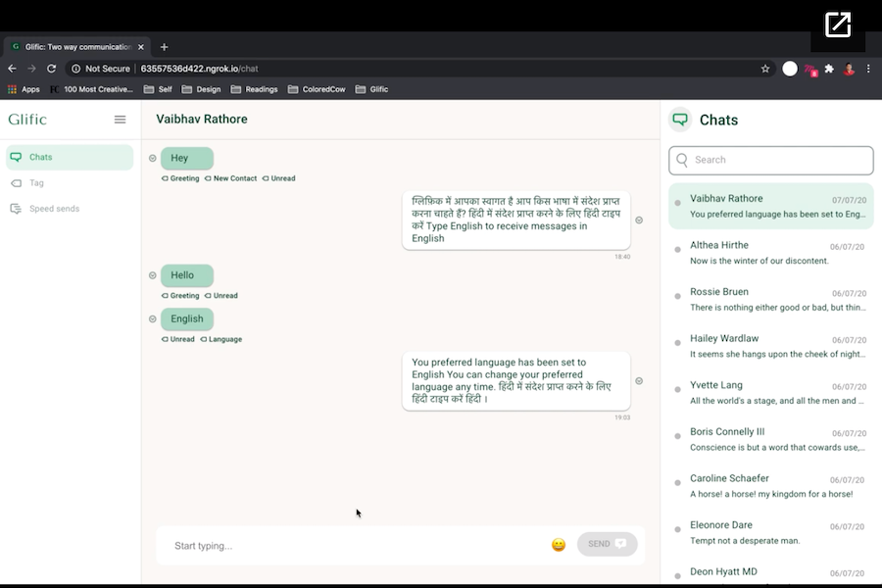Screen dimensions: 882x588
Task: Open dropdown next to preferred language message
Action: (639, 381)
